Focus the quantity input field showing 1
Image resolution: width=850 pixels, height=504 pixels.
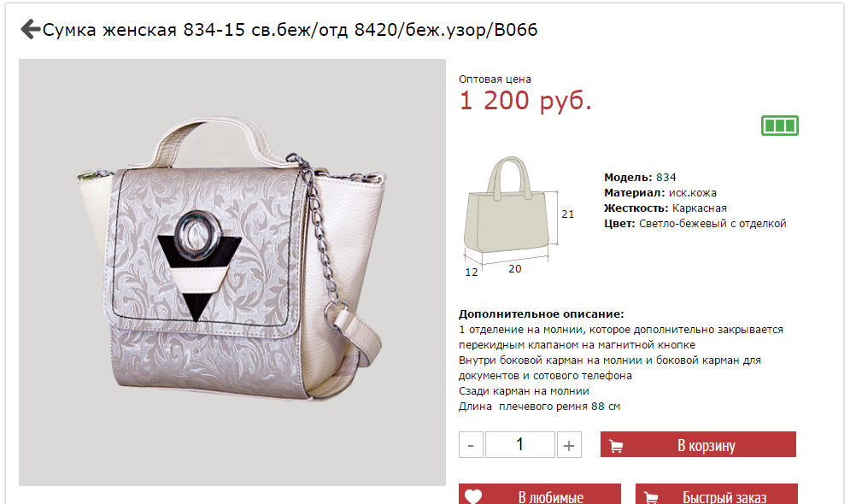click(x=520, y=445)
